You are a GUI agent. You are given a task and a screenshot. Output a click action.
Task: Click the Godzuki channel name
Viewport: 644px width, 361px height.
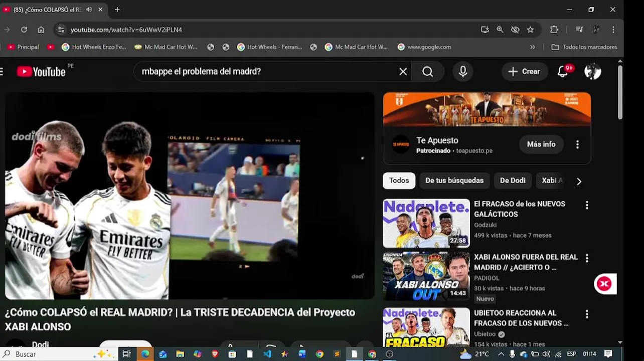[487, 225]
